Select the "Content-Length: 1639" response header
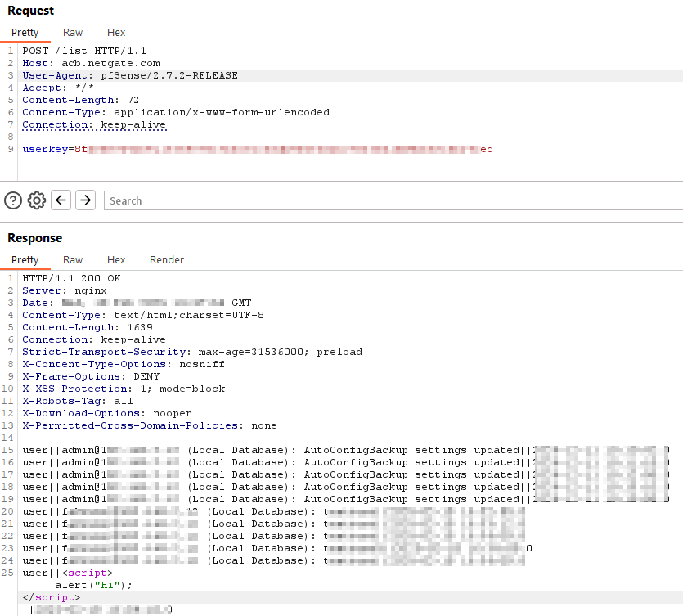 tap(88, 327)
